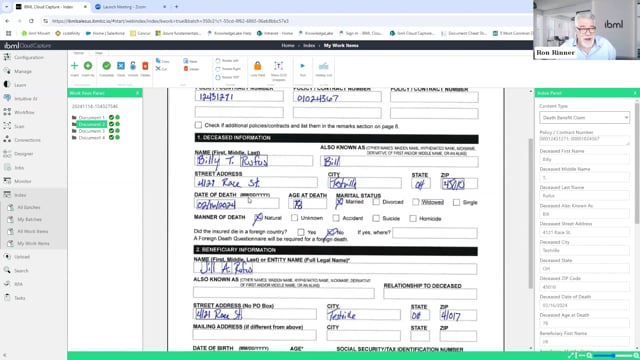This screenshot has width=640, height=360.
Task: Switch to the Home ribbon tab
Action: point(78,53)
